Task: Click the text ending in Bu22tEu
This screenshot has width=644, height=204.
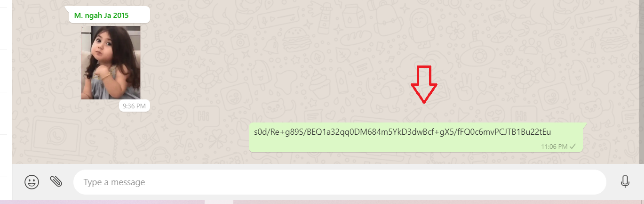Action: coord(402,131)
